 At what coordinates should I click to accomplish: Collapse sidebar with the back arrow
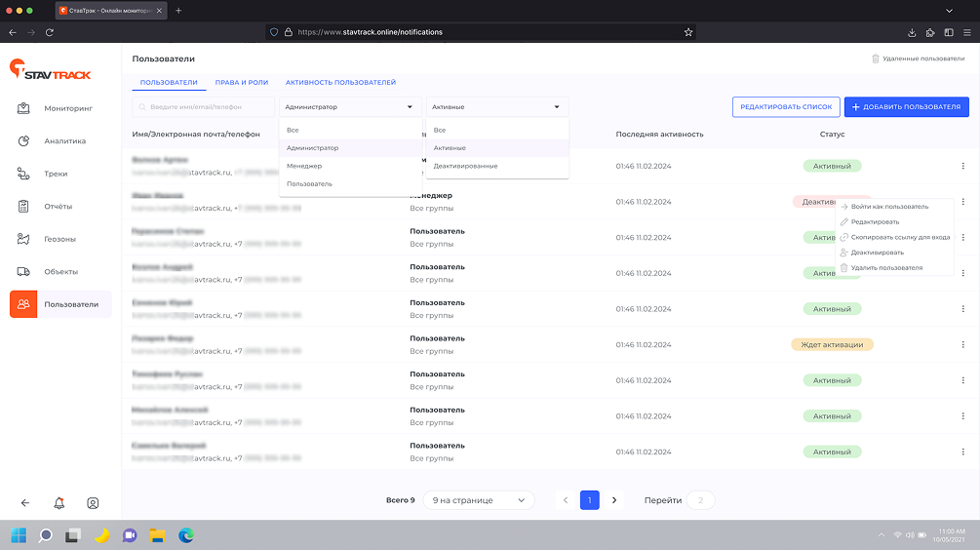(x=25, y=503)
